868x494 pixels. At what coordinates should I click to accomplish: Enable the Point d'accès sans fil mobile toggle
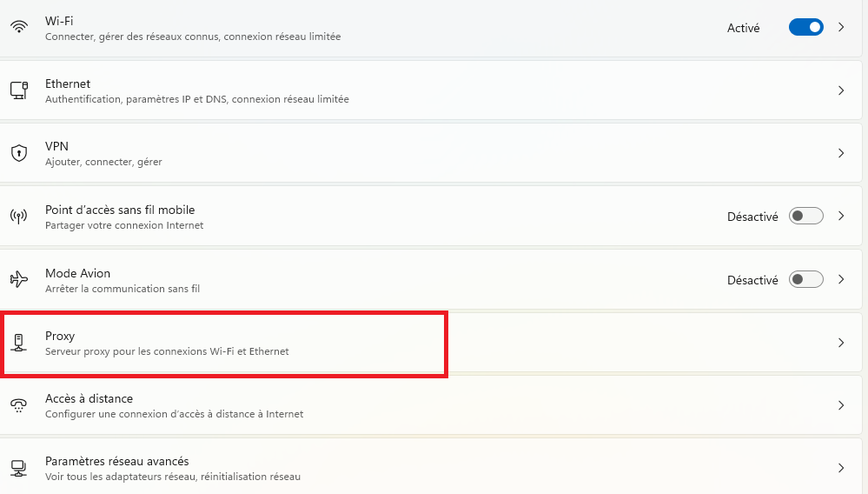(x=806, y=216)
